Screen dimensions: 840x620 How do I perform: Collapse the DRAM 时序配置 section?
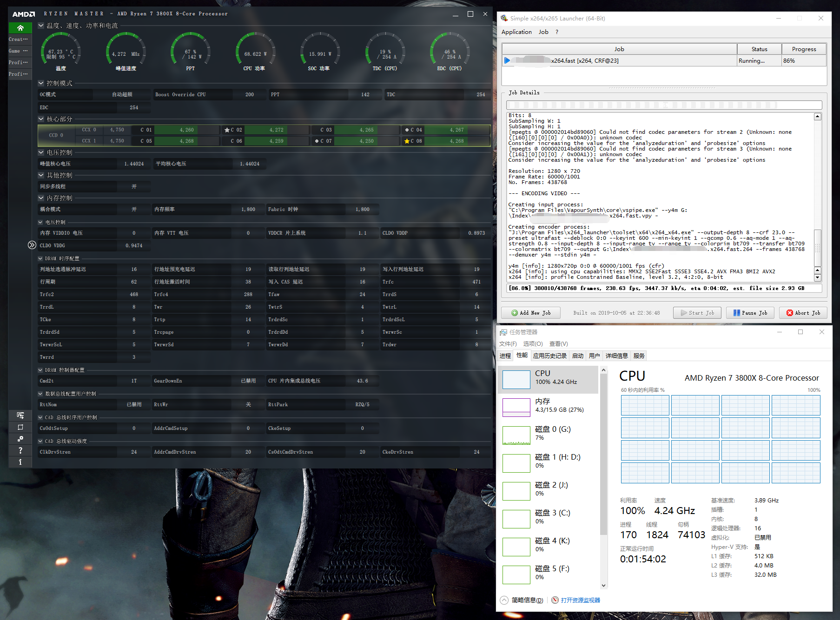40,258
